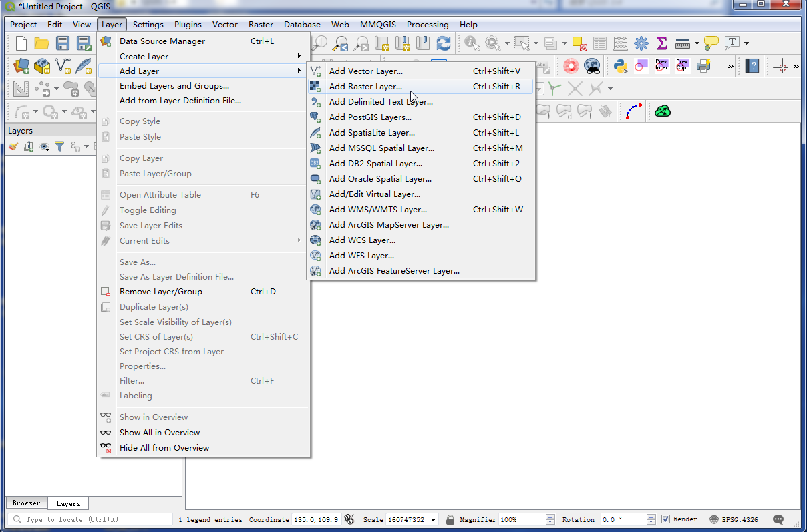This screenshot has height=532, width=807.
Task: Open the Manage Map Themes eye dropdown
Action: [45, 146]
